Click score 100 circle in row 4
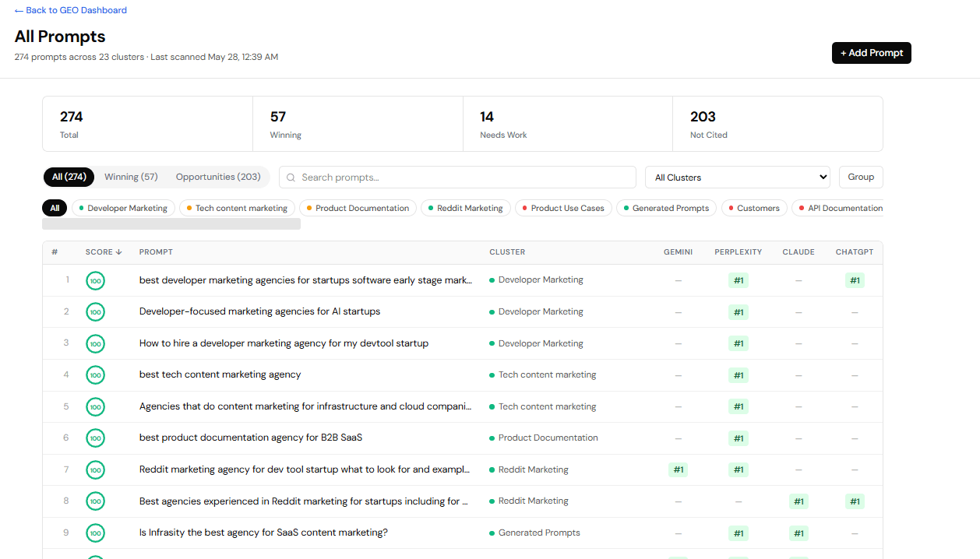Viewport: 980px width, 559px height. coord(95,375)
